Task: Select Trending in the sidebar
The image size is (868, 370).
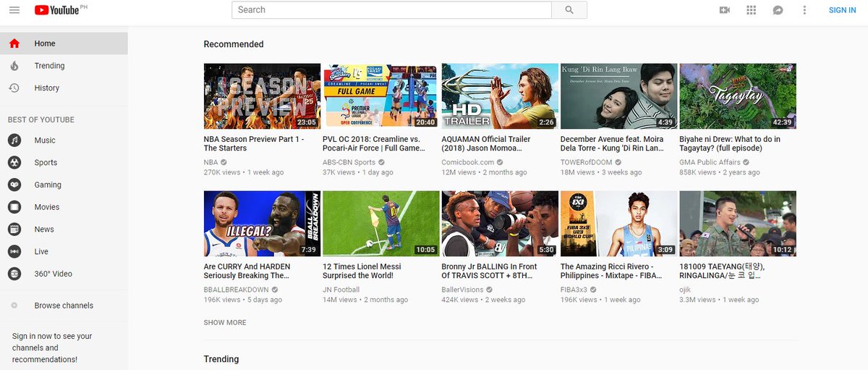Action: [x=64, y=66]
